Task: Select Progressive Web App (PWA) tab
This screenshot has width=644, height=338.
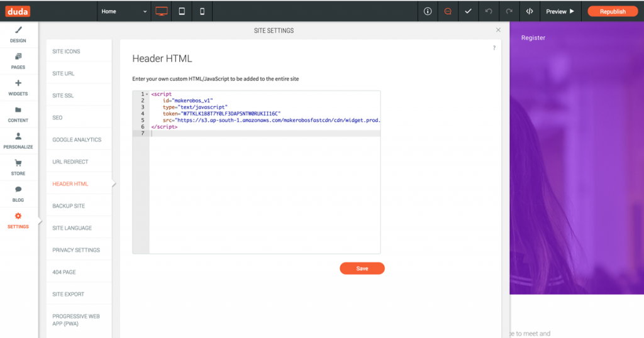Action: [x=79, y=320]
